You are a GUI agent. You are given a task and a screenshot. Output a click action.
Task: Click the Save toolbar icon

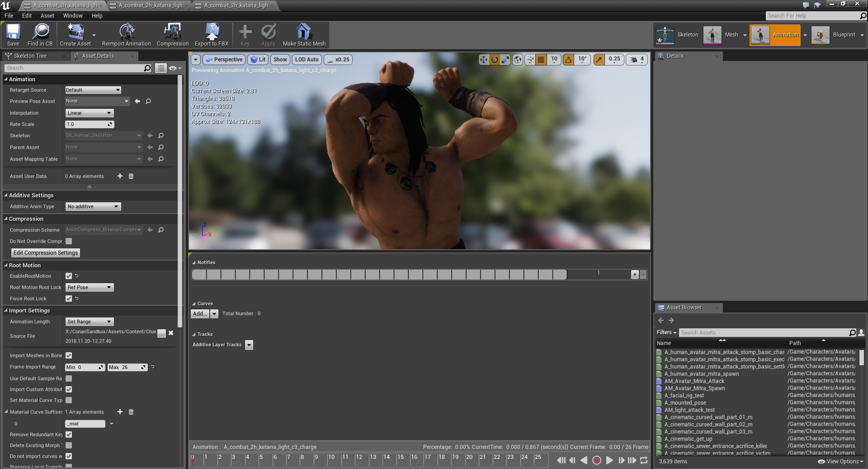(13, 34)
